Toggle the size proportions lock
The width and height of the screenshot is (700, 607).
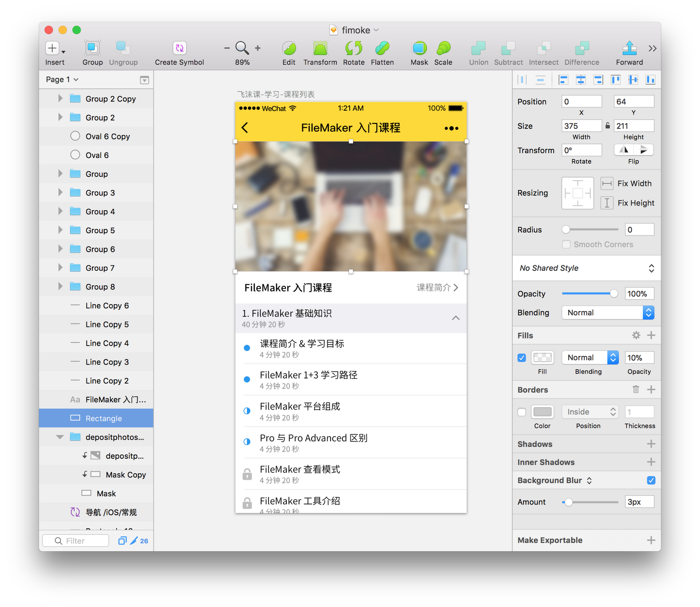point(608,126)
